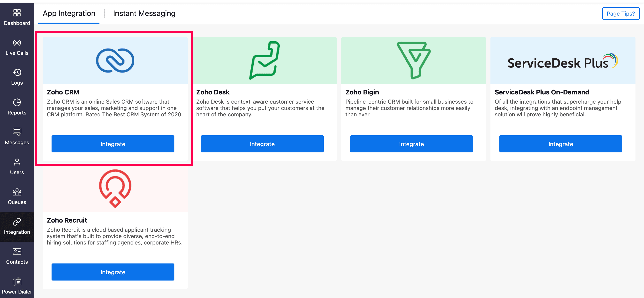Viewport: 644px width, 298px height.
Task: Select the App Integration tab
Action: [69, 13]
